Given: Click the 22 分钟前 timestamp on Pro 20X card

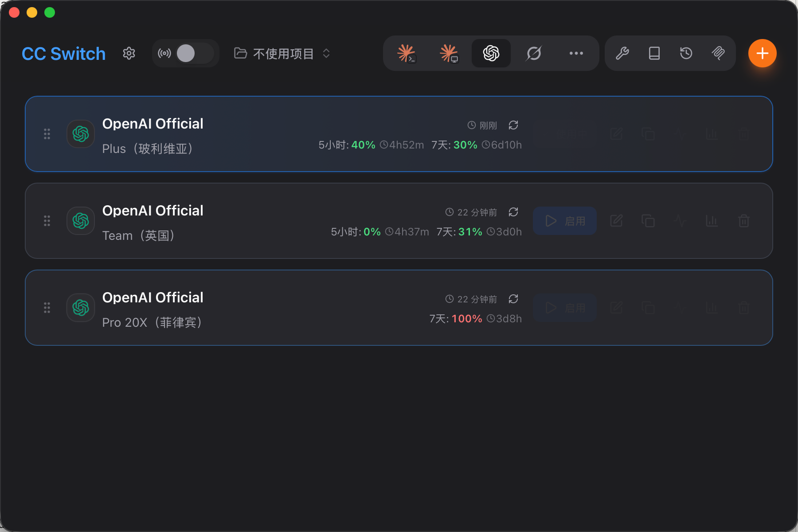Looking at the screenshot, I should click(x=471, y=299).
